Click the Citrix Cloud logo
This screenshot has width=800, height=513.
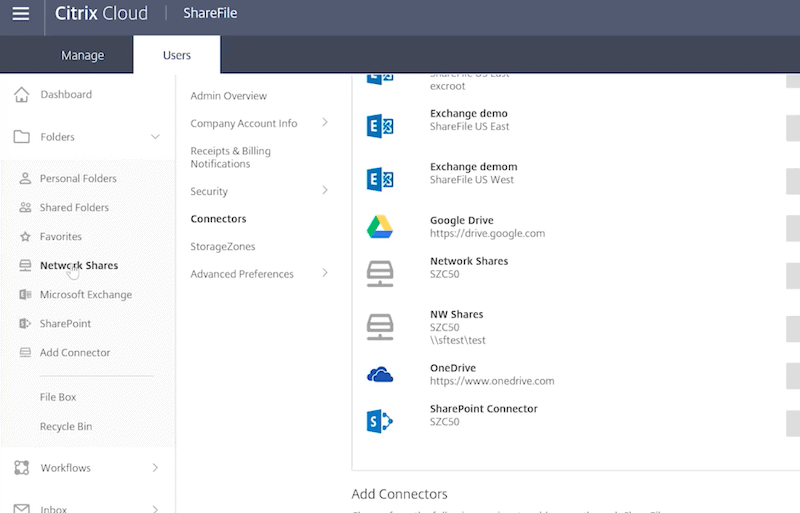click(101, 13)
